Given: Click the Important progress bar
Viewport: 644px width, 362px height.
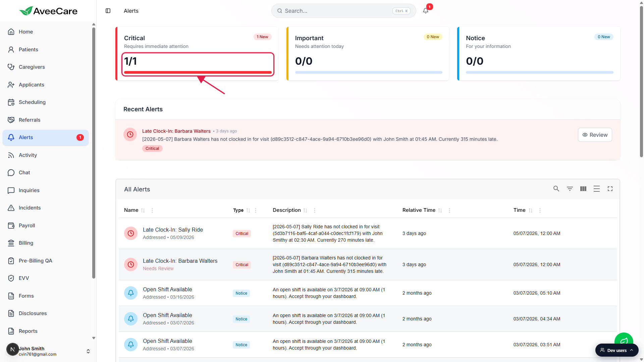Looking at the screenshot, I should point(369,72).
